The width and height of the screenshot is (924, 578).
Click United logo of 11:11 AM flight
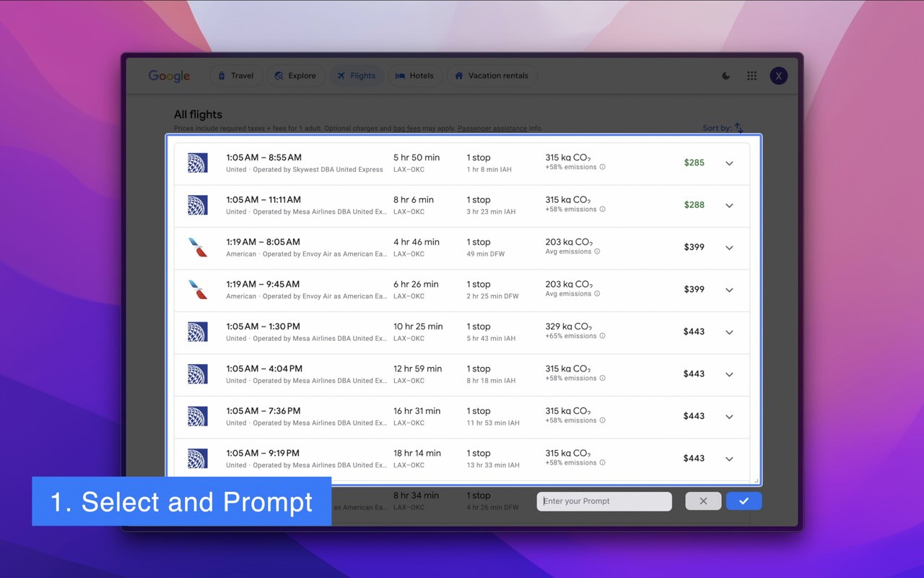[x=197, y=205]
